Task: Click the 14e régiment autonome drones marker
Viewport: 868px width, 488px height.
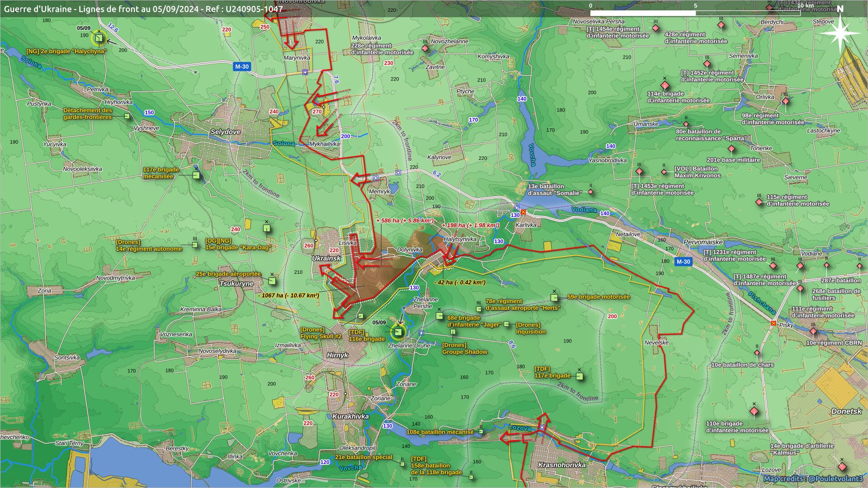Action: coord(195,245)
